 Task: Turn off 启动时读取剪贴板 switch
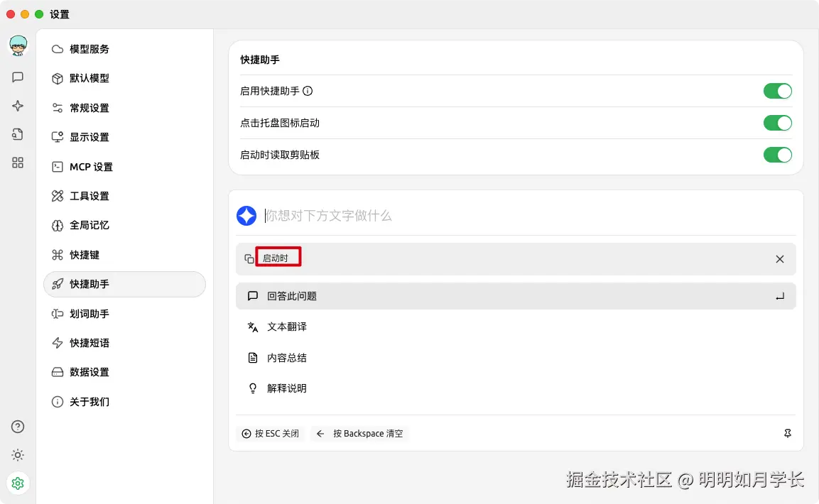point(777,155)
